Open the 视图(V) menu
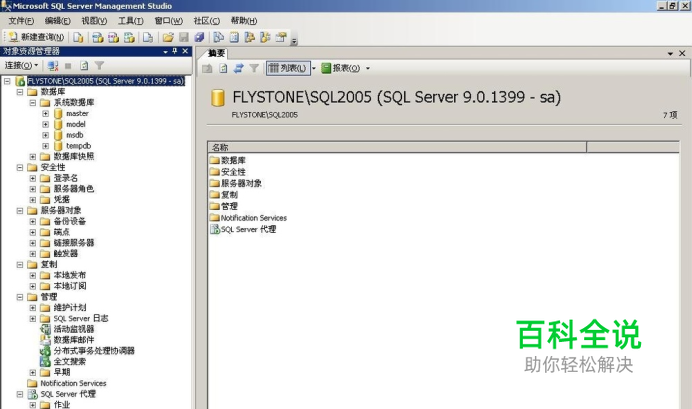692x409 pixels. (x=94, y=21)
